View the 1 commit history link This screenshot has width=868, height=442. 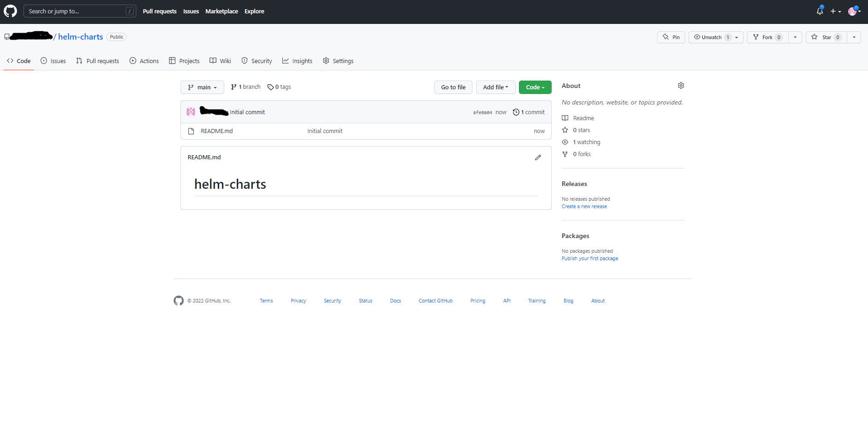click(529, 112)
